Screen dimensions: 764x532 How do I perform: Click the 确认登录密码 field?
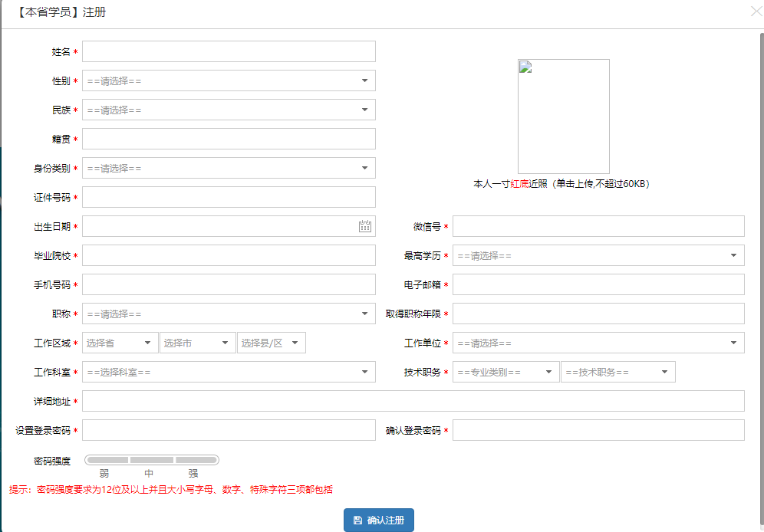tap(598, 430)
